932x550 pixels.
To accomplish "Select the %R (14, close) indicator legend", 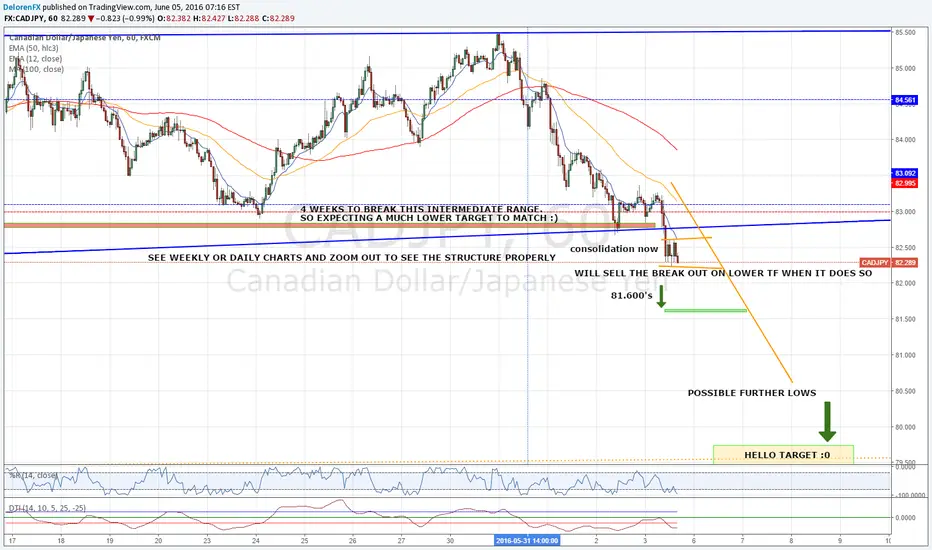I will pyautogui.click(x=33, y=475).
